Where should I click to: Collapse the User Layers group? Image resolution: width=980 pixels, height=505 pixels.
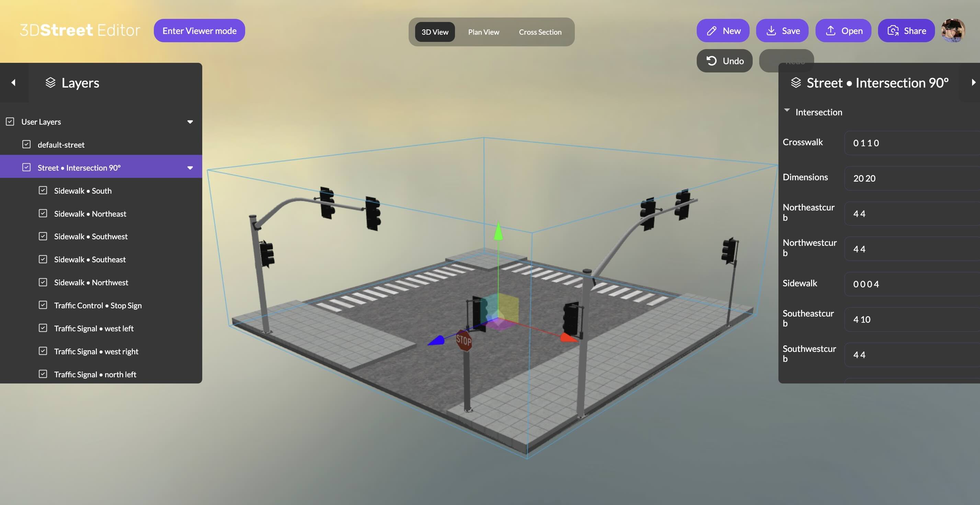190,122
